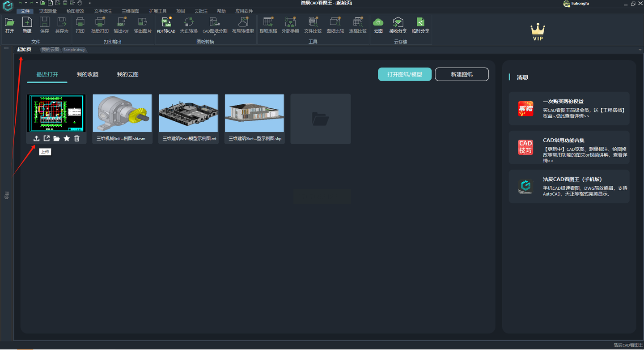Viewport: 644px width, 350px height.
Task: Star the first recent drawing as favorite
Action: [x=67, y=139]
